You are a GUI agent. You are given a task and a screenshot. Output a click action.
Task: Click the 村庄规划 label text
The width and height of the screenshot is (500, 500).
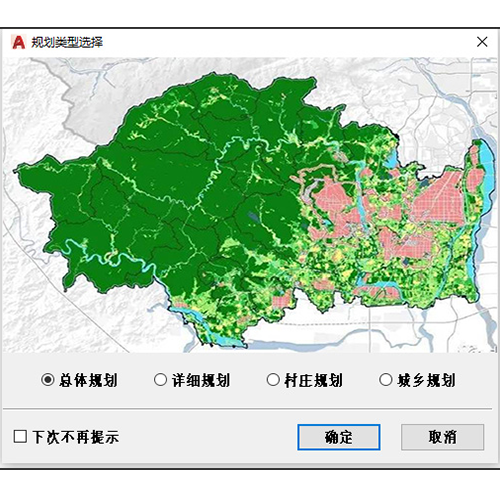314,380
